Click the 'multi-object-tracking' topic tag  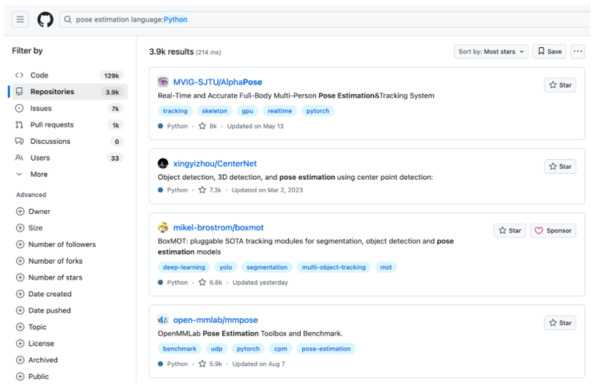click(334, 267)
